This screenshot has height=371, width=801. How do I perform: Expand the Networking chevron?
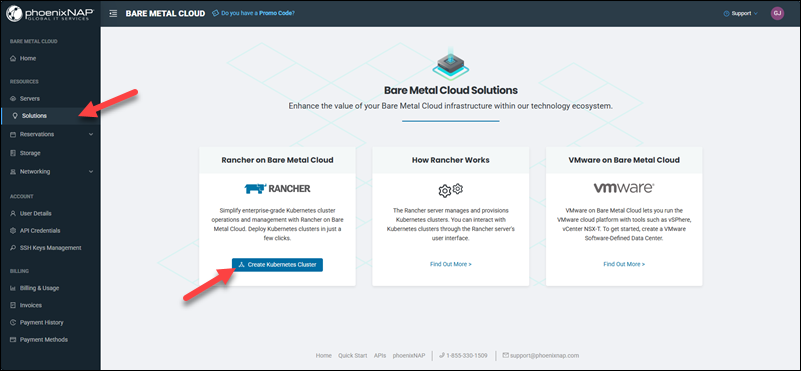91,172
